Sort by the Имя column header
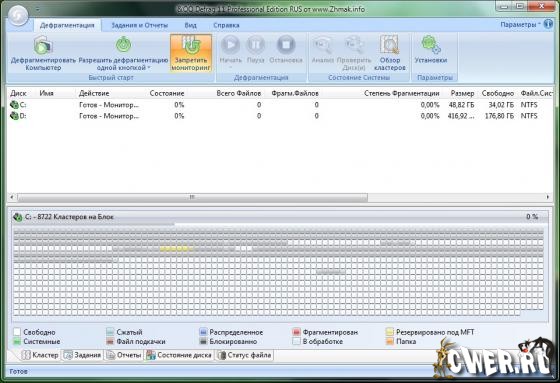Viewport: 560px width, 383px height. [x=46, y=93]
